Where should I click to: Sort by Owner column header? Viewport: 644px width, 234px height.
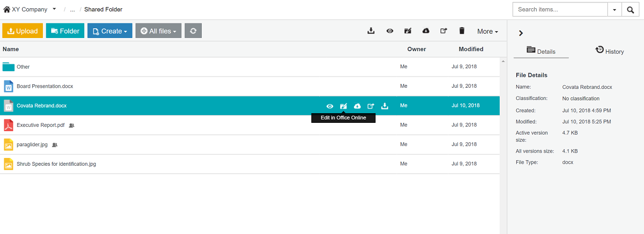417,49
